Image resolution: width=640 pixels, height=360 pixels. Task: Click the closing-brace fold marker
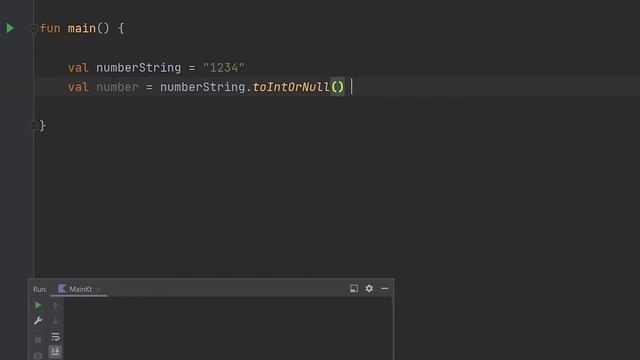(34, 125)
